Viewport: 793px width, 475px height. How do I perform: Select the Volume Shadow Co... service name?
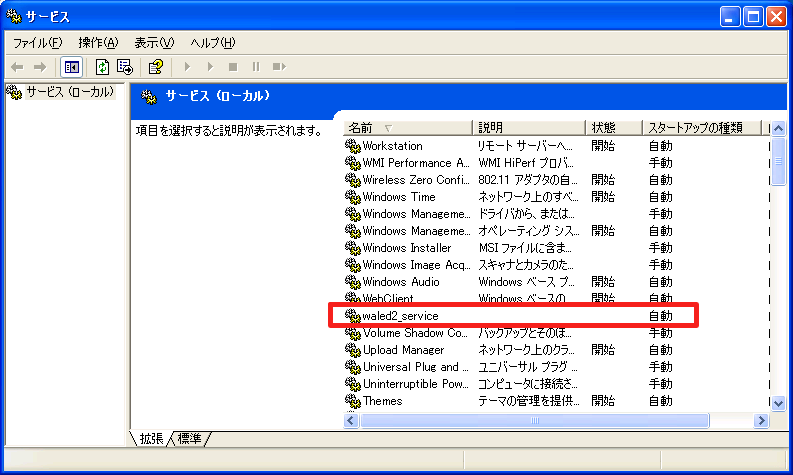click(x=416, y=333)
